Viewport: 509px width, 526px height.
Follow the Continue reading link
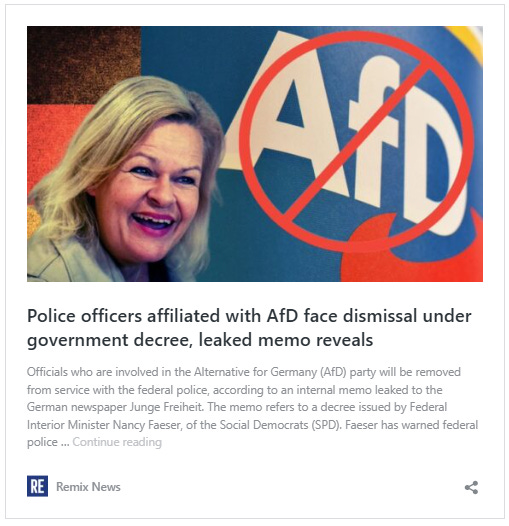coord(117,442)
